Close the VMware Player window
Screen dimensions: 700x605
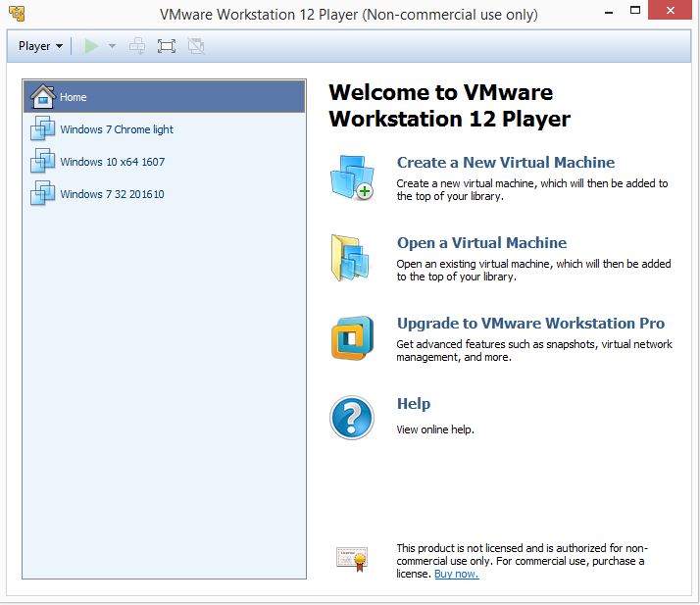click(x=671, y=10)
